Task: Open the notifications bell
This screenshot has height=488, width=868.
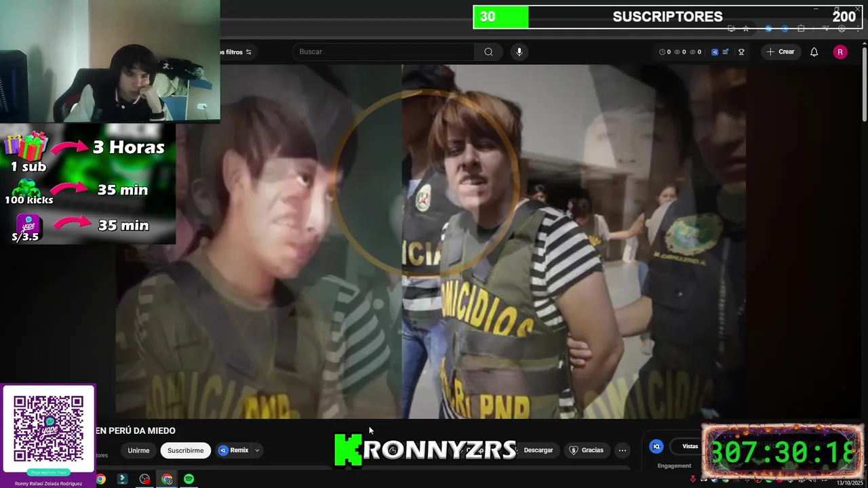Action: [x=814, y=52]
